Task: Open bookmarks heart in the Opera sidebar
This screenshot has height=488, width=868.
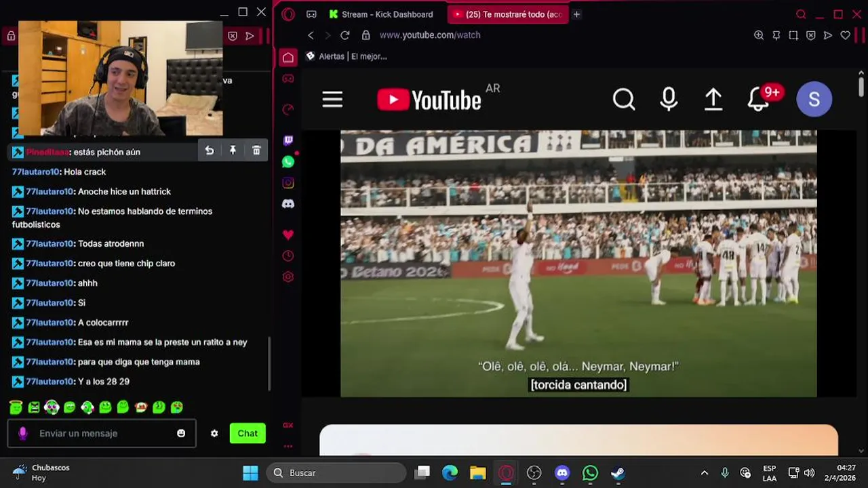Action: click(288, 235)
